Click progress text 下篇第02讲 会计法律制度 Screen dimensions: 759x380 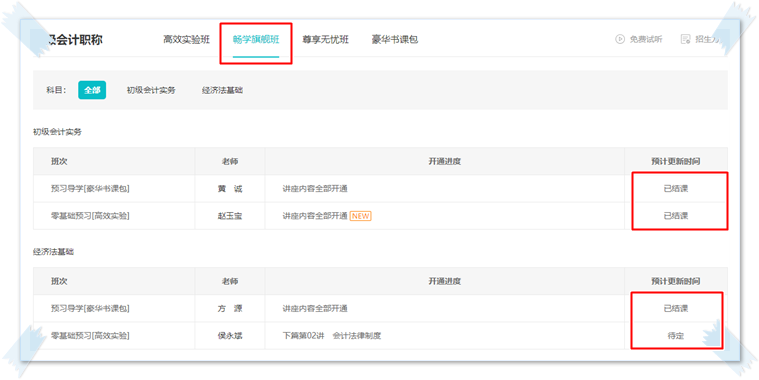[x=332, y=335]
